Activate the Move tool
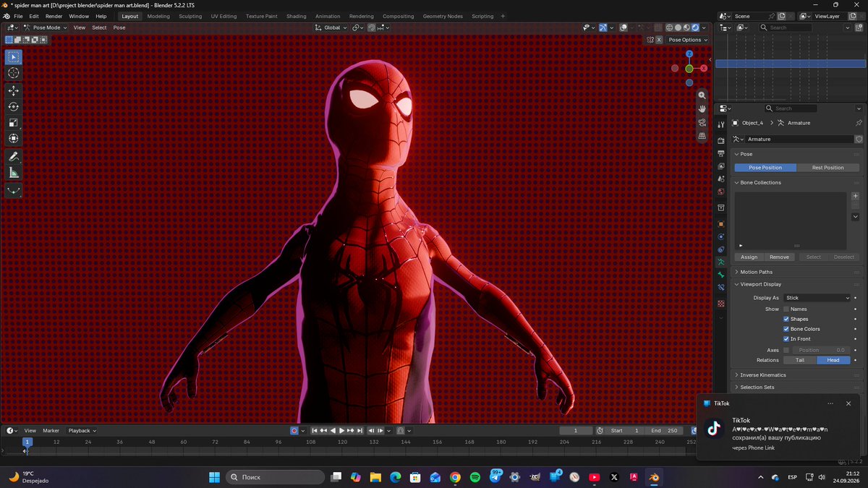Image resolution: width=868 pixels, height=488 pixels. point(14,90)
